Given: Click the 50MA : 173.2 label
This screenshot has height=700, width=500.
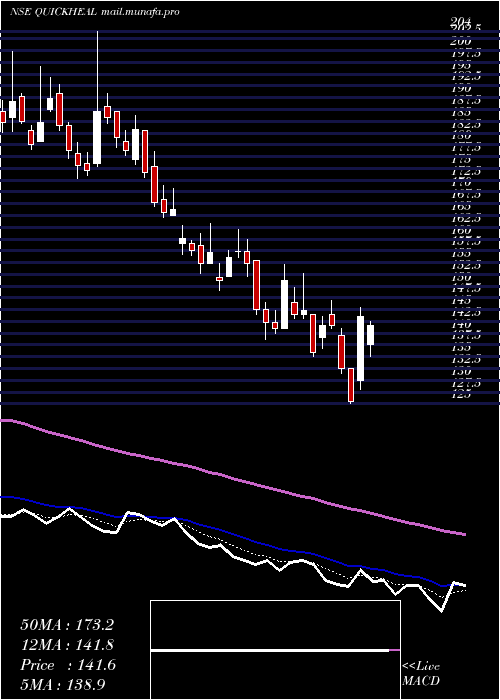Looking at the screenshot, I should (x=67, y=625).
